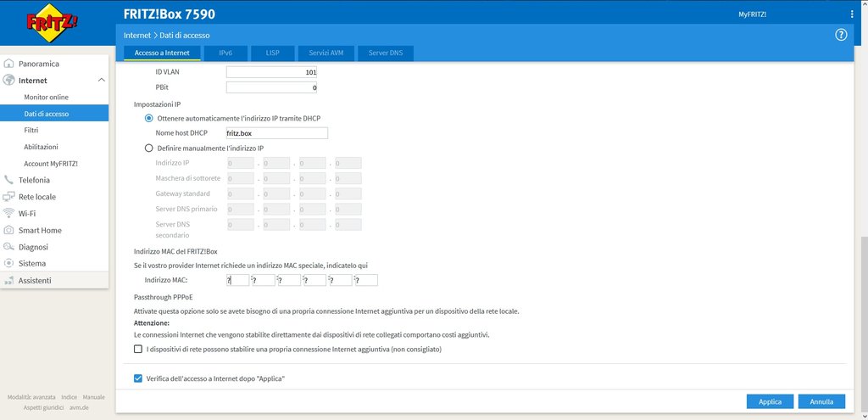The image size is (868, 420).
Task: Switch to the IPv6 tab
Action: click(225, 53)
